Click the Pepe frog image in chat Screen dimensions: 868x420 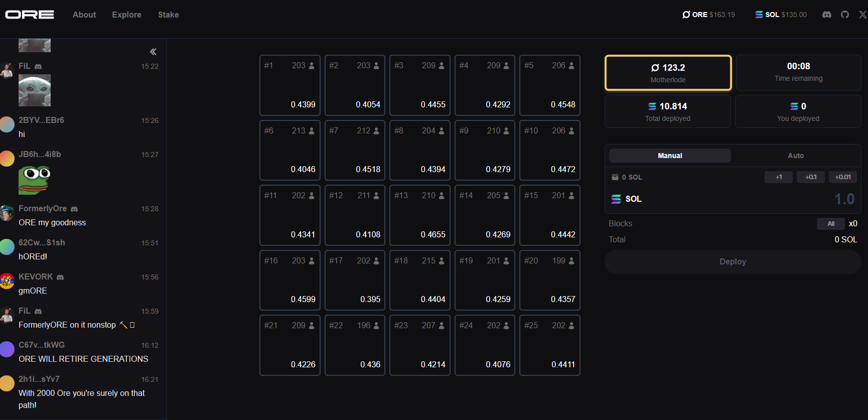(35, 180)
